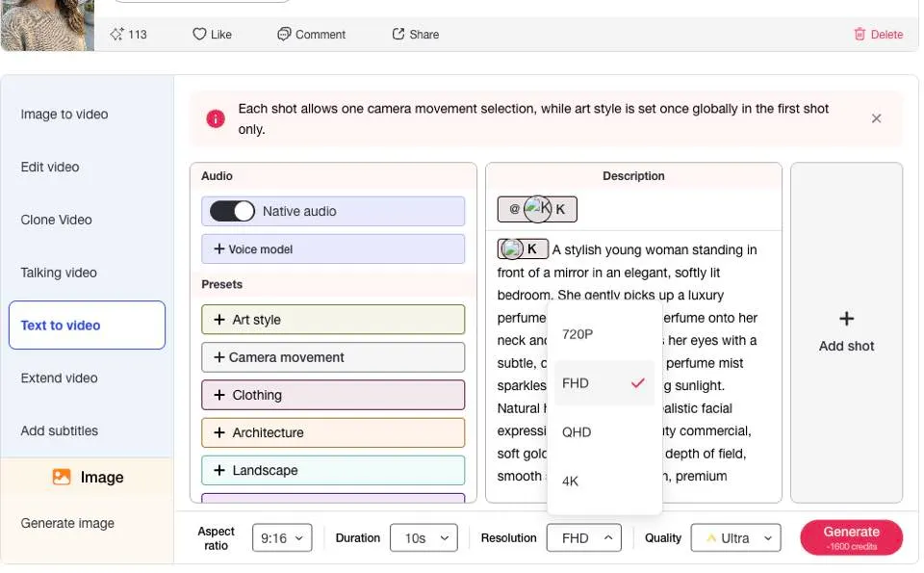Open the Duration 10s dropdown
The width and height of the screenshot is (924, 573).
point(423,538)
